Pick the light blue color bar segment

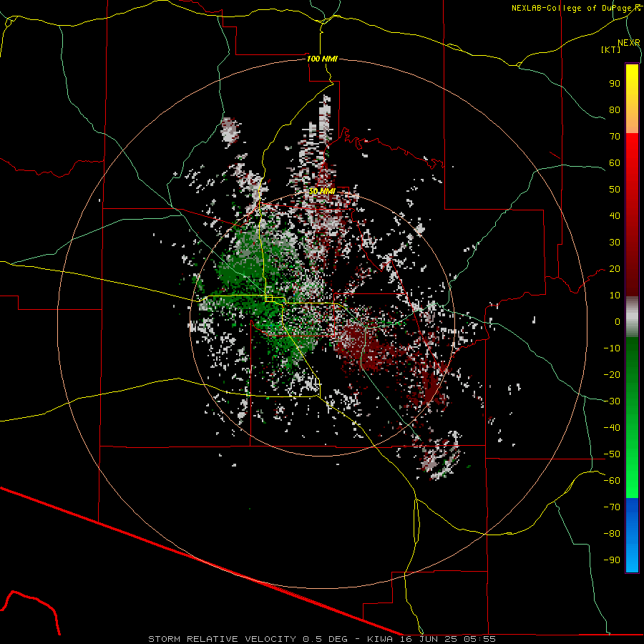(x=632, y=555)
